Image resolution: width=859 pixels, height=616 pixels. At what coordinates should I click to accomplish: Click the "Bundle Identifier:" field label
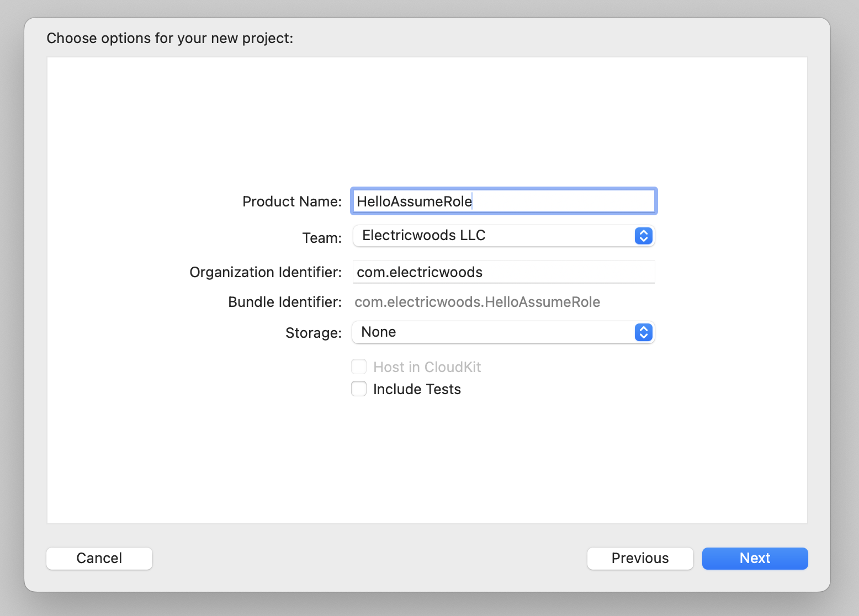click(285, 302)
